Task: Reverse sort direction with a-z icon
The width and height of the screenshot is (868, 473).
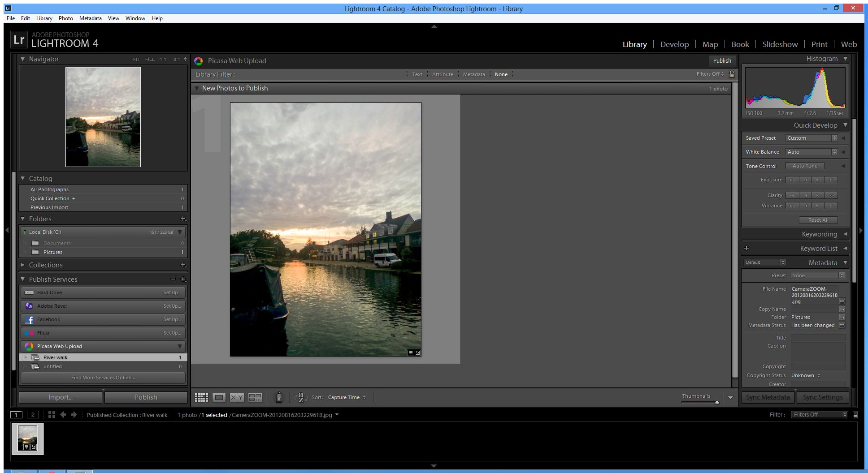Action: (x=301, y=397)
